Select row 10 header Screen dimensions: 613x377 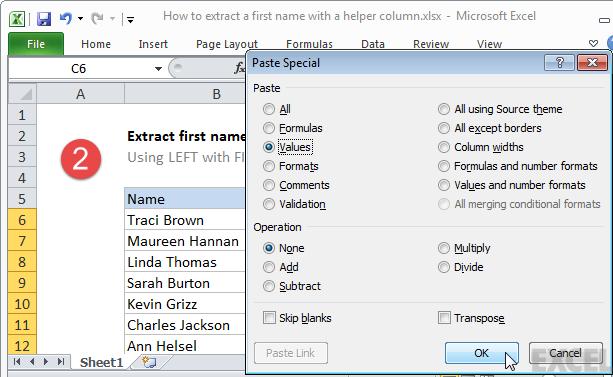(x=22, y=304)
